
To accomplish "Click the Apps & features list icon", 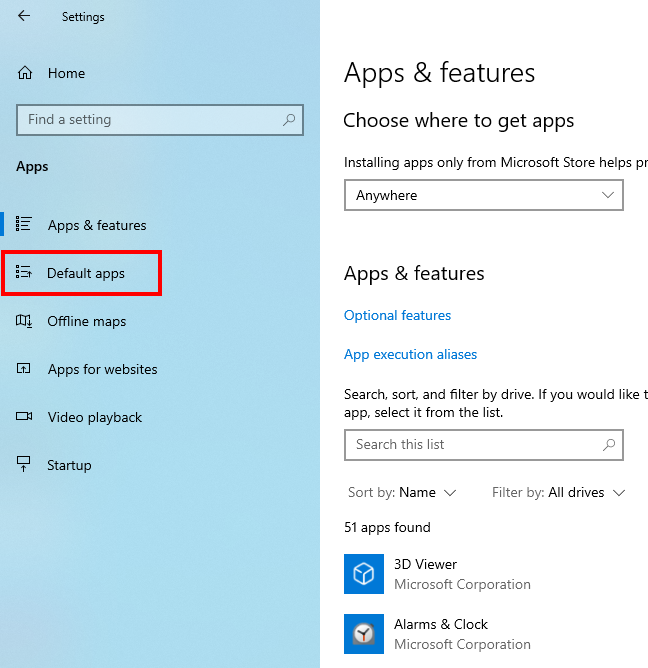I will [x=23, y=224].
